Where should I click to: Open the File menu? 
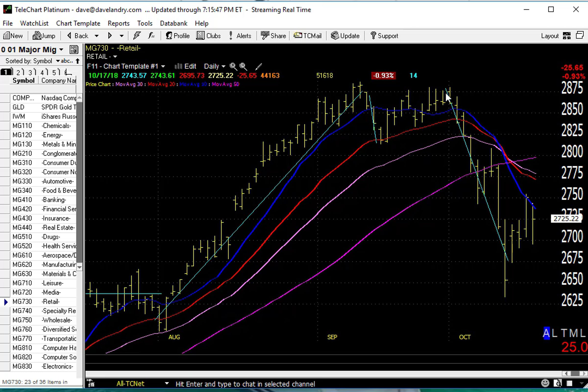8,23
